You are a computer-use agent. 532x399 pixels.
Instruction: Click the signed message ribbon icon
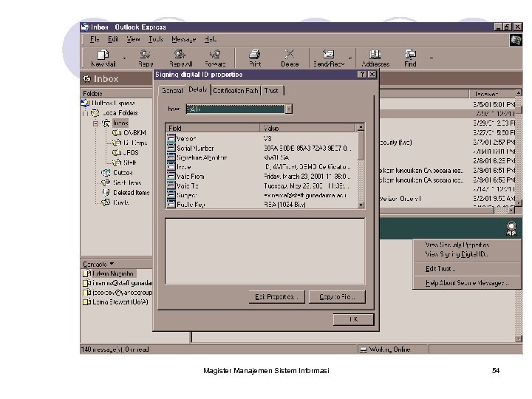click(511, 228)
